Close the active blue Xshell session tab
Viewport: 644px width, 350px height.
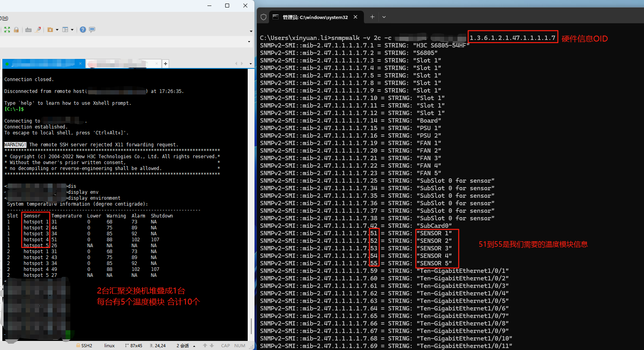[x=80, y=64]
